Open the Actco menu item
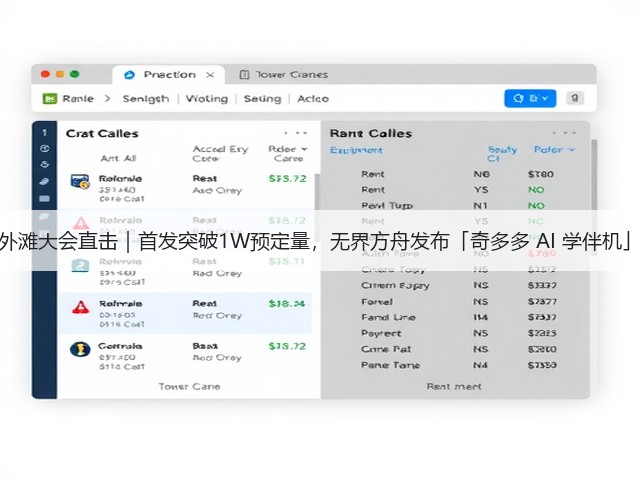This screenshot has height=480, width=640. pos(313,99)
